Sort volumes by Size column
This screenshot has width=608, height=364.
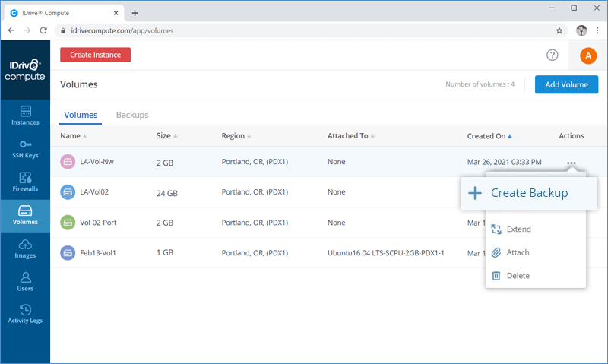pos(166,136)
